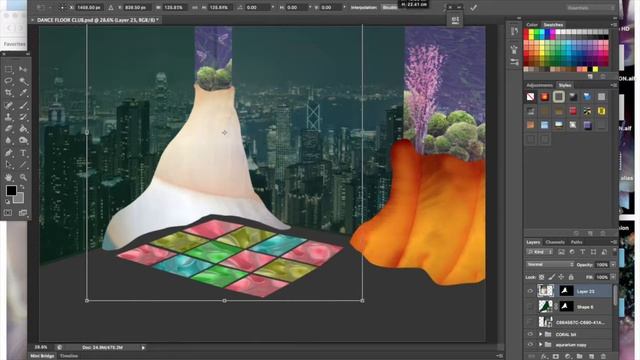Select the Eyedropper tool
This screenshot has width=640, height=360.
(23, 93)
